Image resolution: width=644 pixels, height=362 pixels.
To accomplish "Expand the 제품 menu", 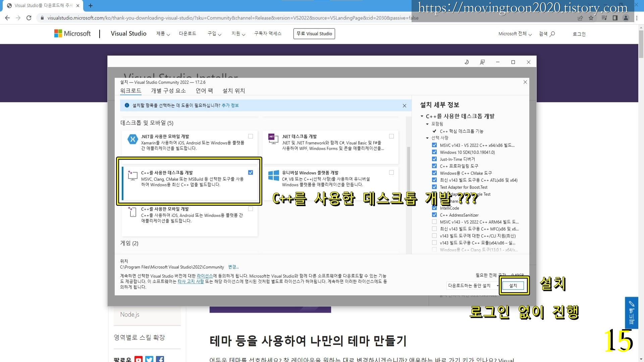I will coord(163,34).
